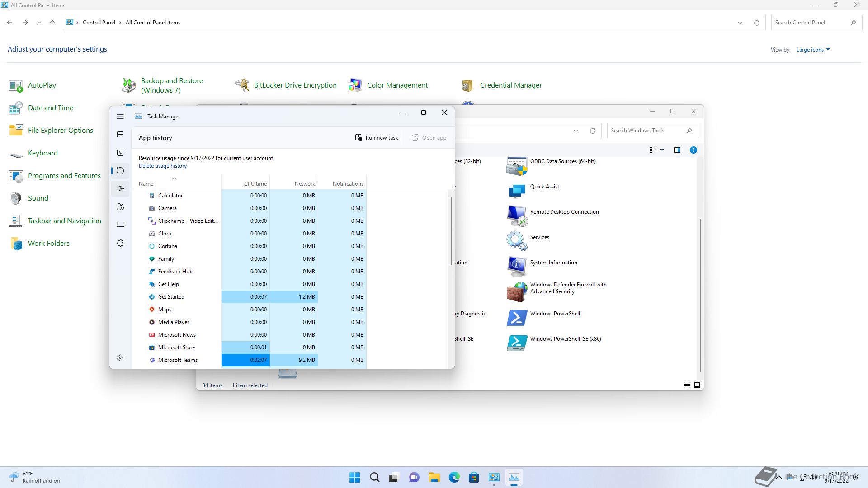Toggle preview pane in Windows Tools
This screenshot has width=868, height=488.
click(677, 150)
